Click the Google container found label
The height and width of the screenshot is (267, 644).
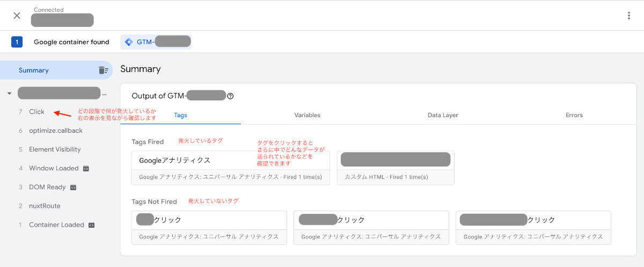(x=71, y=42)
